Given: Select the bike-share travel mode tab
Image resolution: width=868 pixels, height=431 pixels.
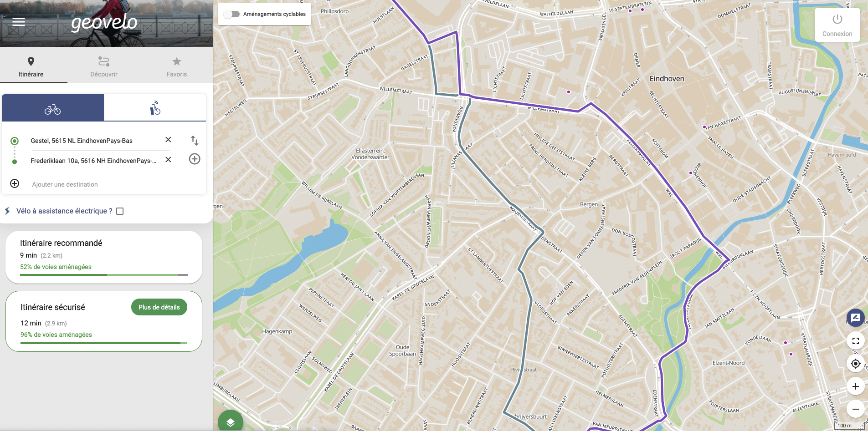Looking at the screenshot, I should [155, 108].
